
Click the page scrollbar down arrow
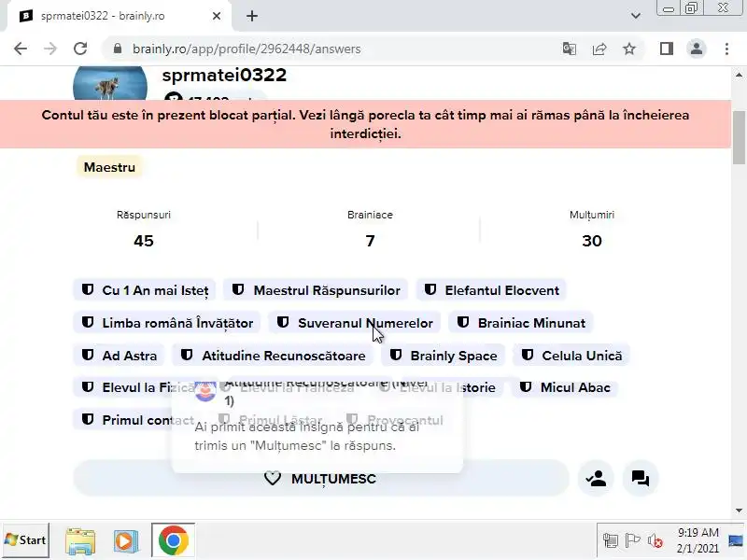(739, 511)
